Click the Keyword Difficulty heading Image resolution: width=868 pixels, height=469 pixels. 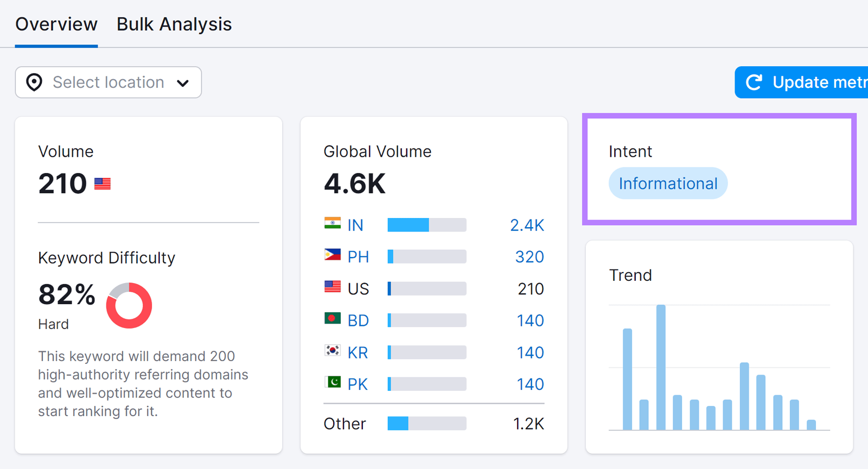(107, 258)
